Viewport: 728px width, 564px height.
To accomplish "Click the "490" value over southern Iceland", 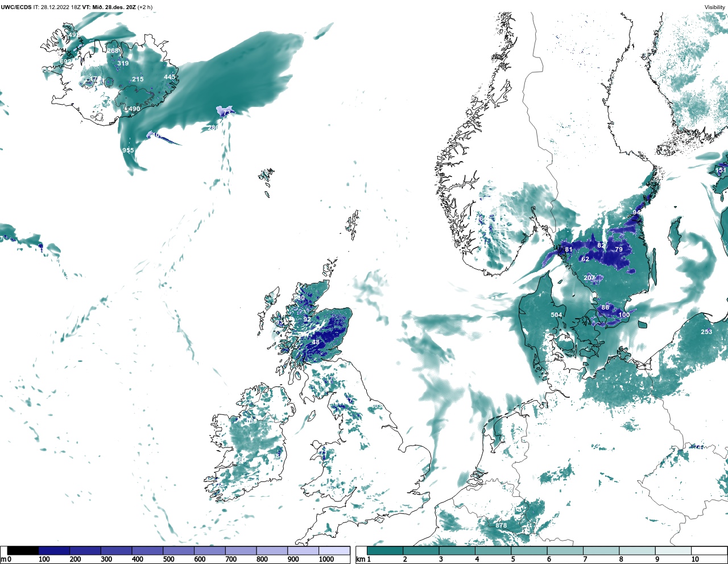I will coord(134,109).
